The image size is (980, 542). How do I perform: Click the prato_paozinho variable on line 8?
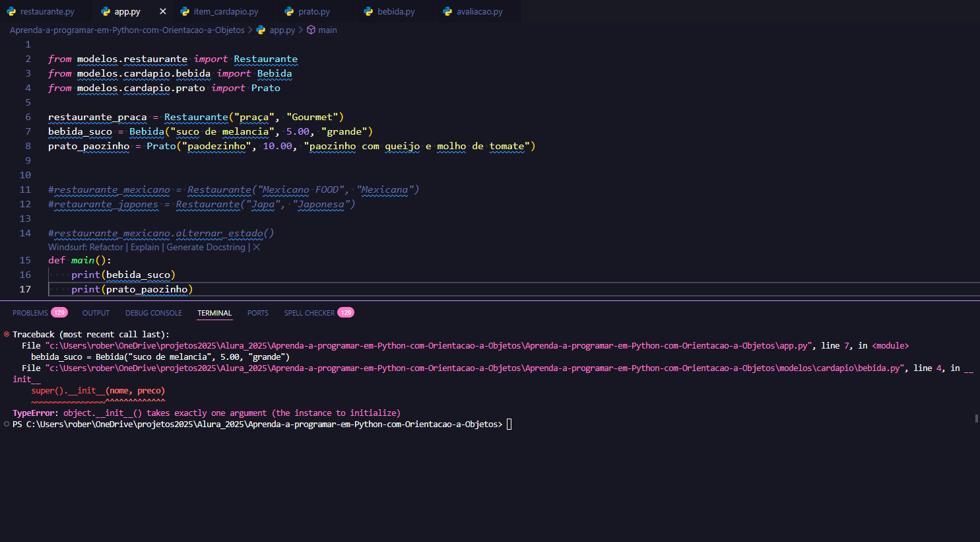[x=89, y=146]
